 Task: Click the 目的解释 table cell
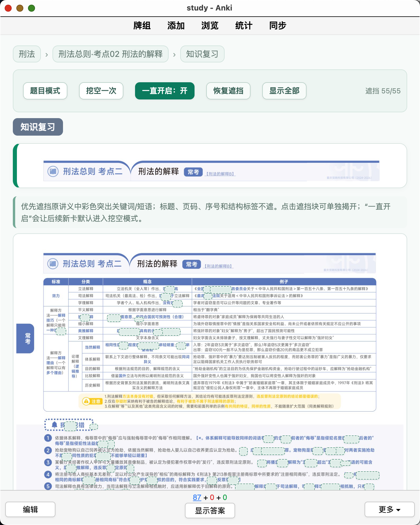pyautogui.click(x=92, y=369)
